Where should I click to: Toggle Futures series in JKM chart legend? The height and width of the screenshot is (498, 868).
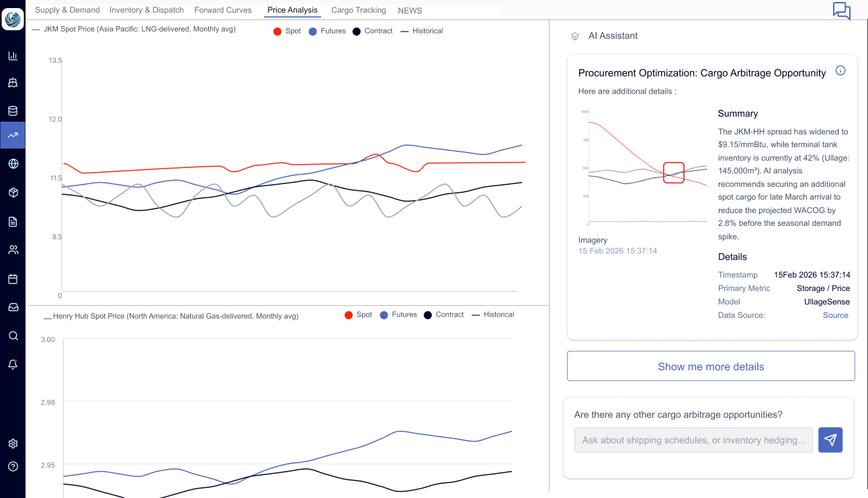point(327,31)
